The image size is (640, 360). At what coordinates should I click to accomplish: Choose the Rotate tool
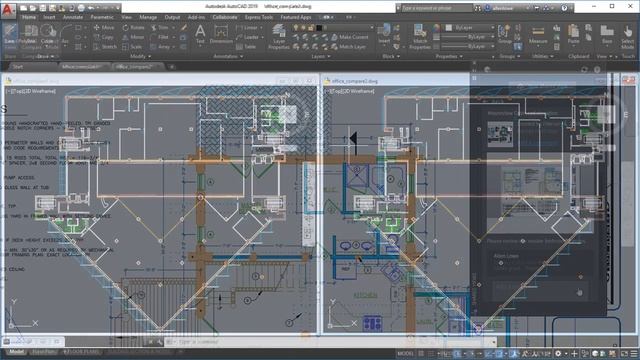133,27
